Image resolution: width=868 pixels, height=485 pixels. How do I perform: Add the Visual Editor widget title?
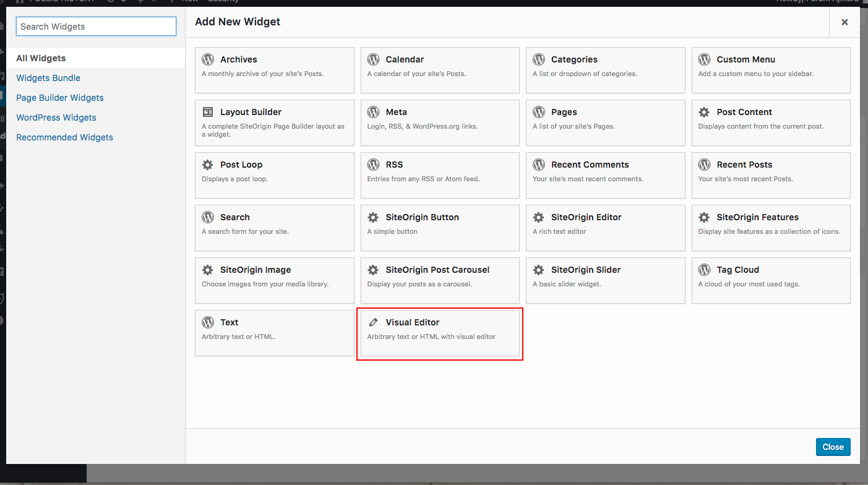point(413,322)
